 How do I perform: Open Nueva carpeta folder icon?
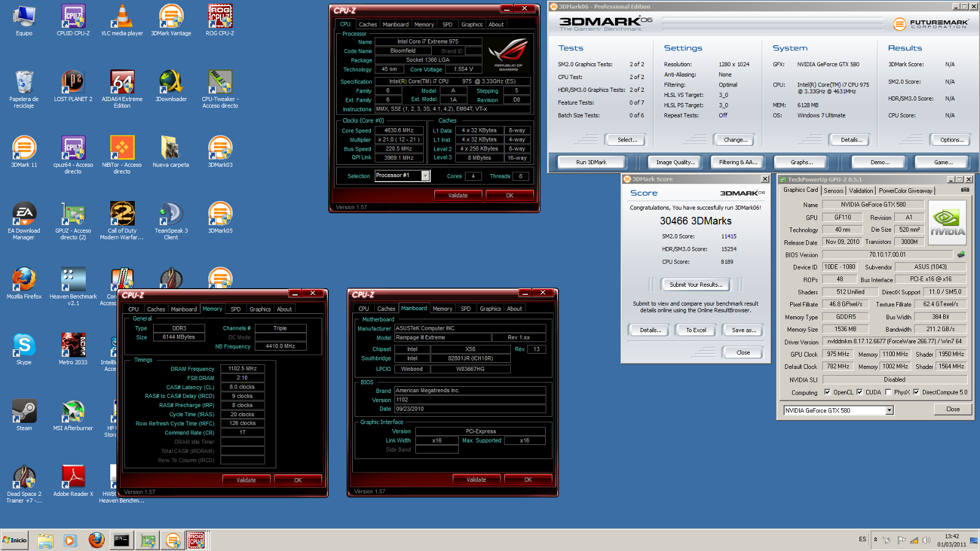click(x=171, y=151)
